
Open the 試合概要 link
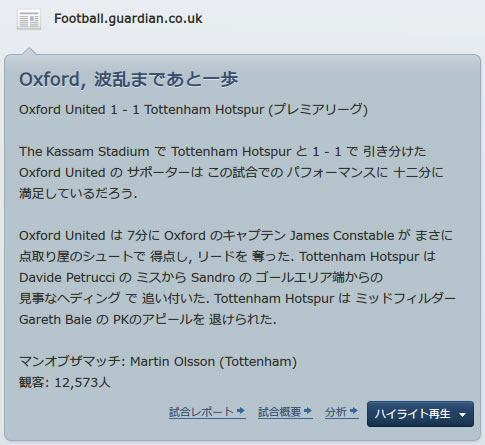[x=279, y=412]
